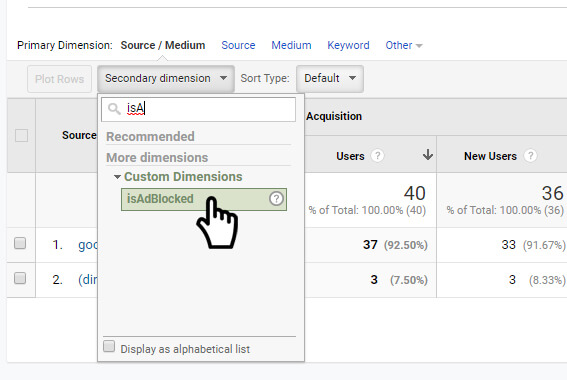Click the Users value 3 (7.50%)
The image size is (567, 380).
pyautogui.click(x=399, y=279)
